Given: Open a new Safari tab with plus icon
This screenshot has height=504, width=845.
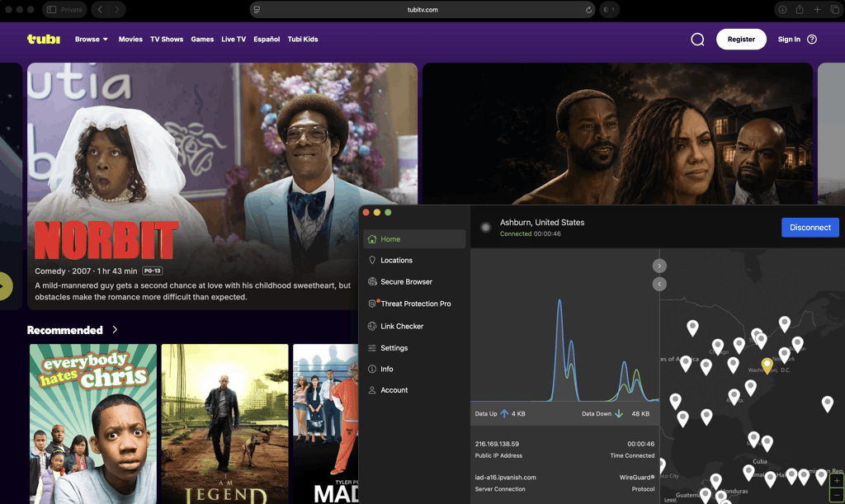Looking at the screenshot, I should (817, 10).
